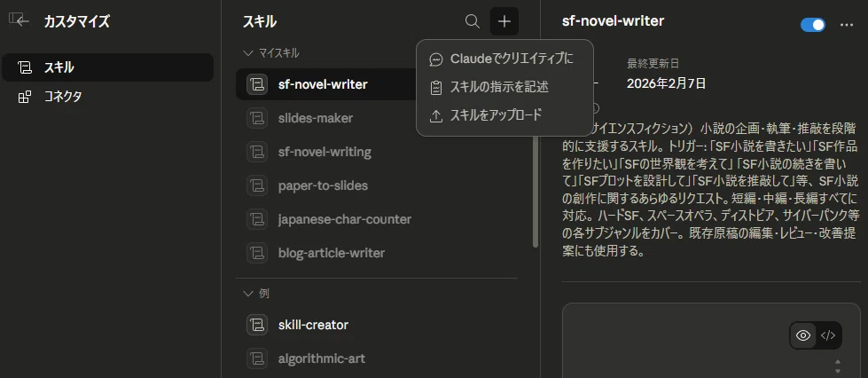
Task: Click the plus icon to add skill
Action: 504,21
